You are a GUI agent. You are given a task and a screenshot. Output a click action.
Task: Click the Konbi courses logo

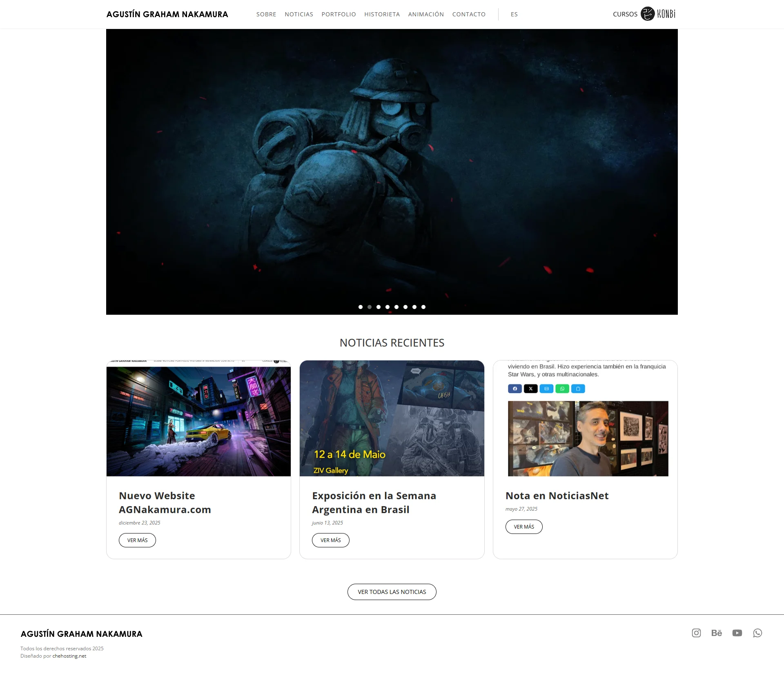point(658,14)
